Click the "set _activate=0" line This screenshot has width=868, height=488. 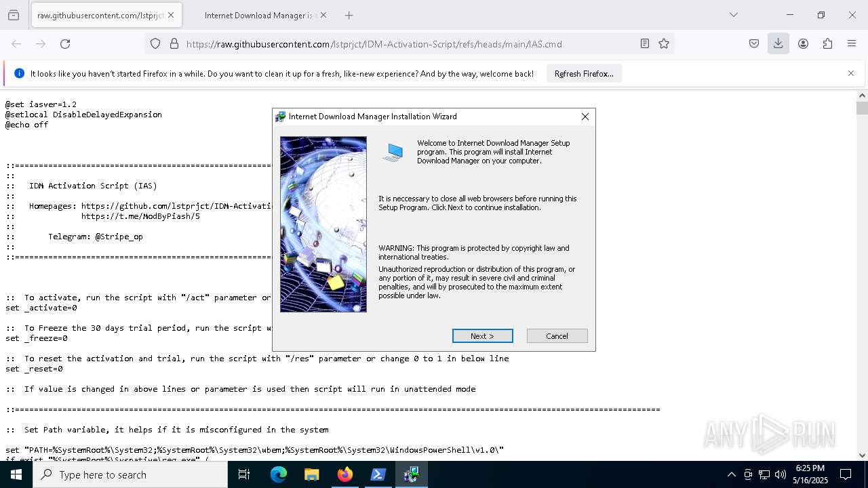point(41,308)
